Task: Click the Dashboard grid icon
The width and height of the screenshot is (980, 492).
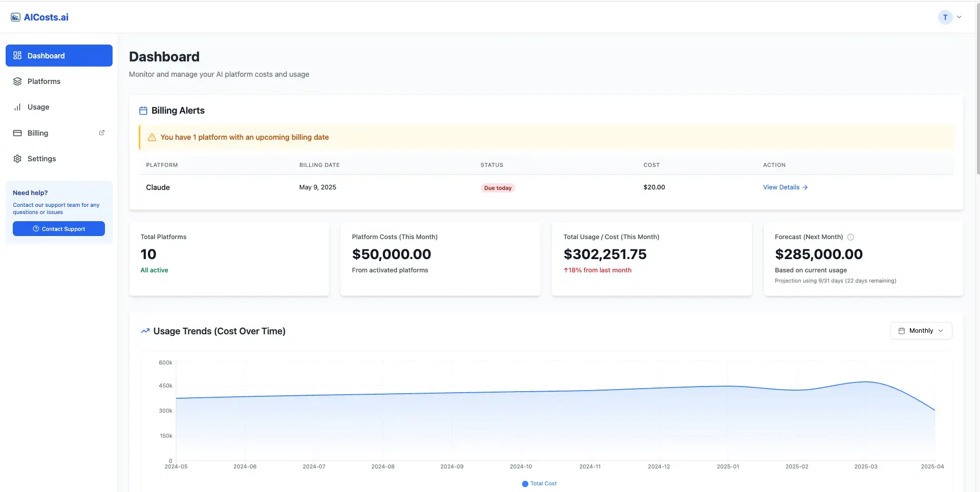Action: [x=17, y=55]
